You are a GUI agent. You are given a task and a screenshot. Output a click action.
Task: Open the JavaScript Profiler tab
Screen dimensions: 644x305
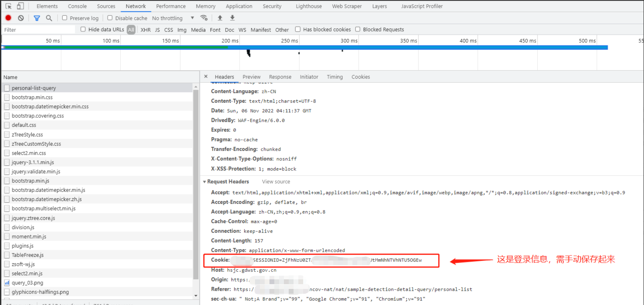(x=422, y=6)
